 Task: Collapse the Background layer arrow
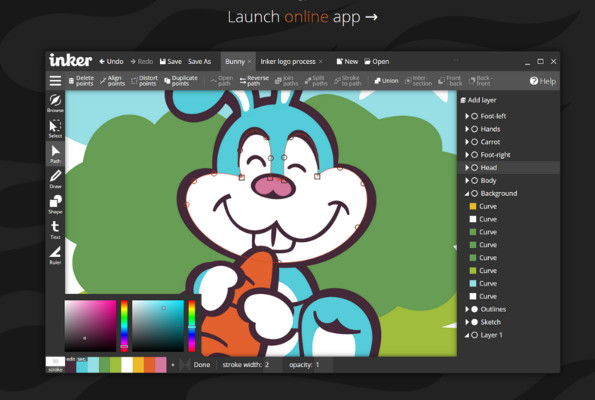click(467, 194)
